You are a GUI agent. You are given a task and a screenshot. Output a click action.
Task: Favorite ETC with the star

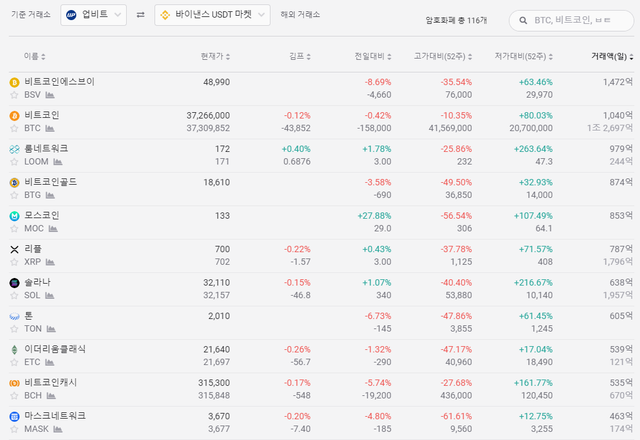[14, 362]
